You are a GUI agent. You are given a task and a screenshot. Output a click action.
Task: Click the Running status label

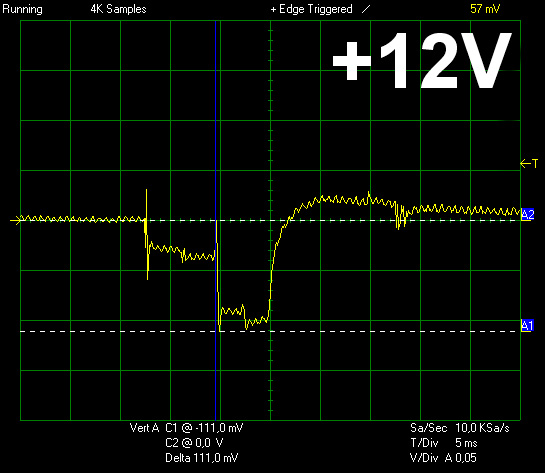coord(23,9)
